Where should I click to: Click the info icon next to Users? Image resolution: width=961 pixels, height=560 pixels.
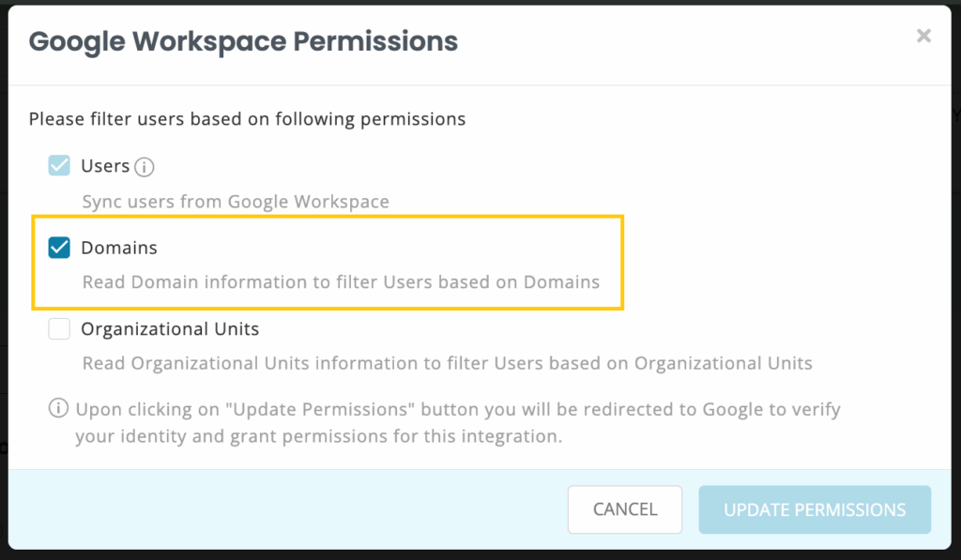pyautogui.click(x=144, y=168)
